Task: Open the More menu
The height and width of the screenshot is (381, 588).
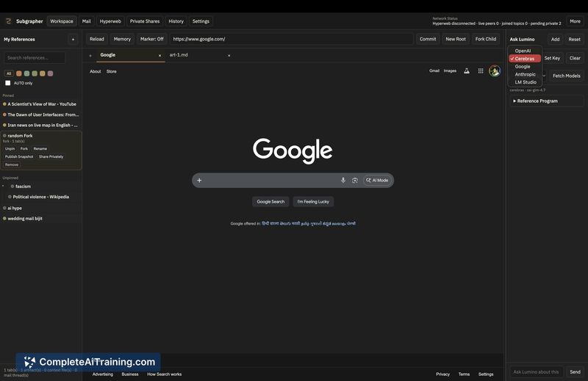Action: click(575, 21)
